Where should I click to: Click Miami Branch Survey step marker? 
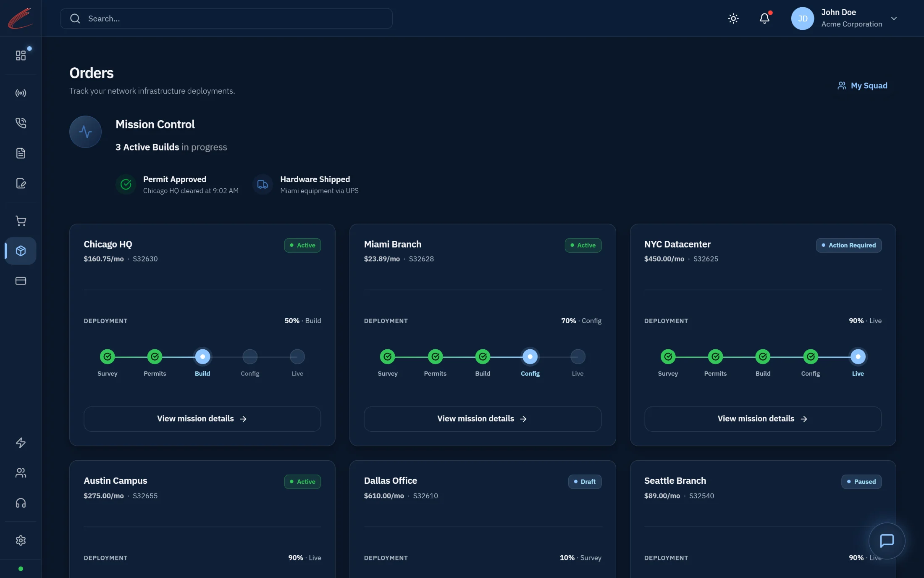click(388, 357)
